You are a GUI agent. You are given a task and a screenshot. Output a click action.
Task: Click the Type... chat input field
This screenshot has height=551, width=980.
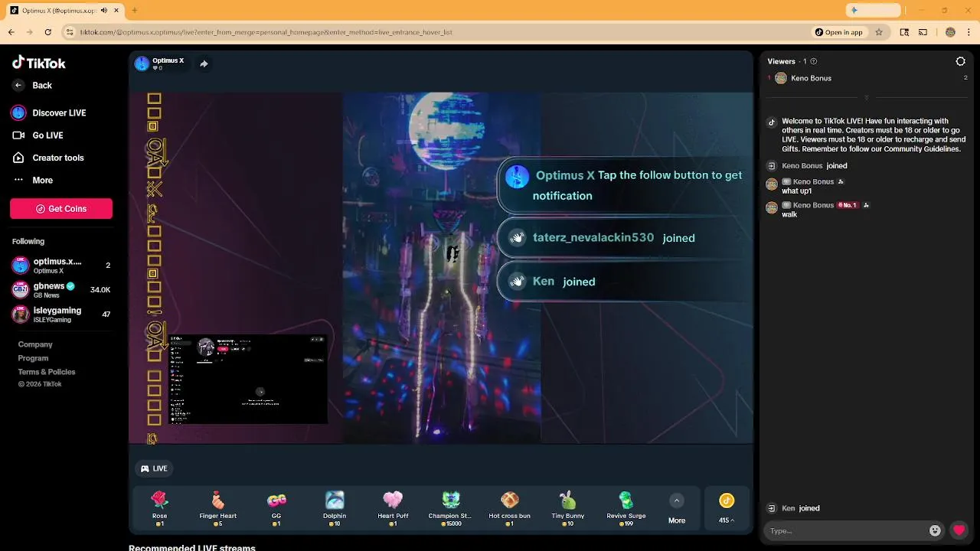(x=846, y=530)
